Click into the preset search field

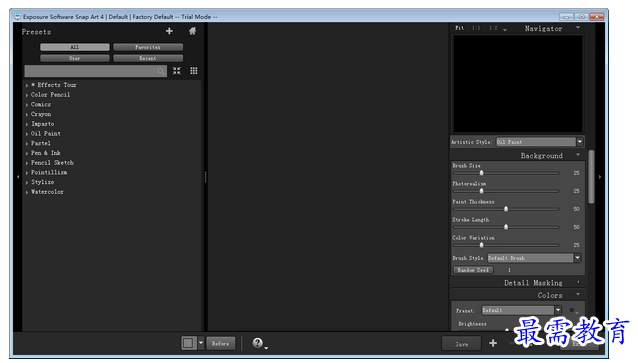pyautogui.click(x=96, y=71)
